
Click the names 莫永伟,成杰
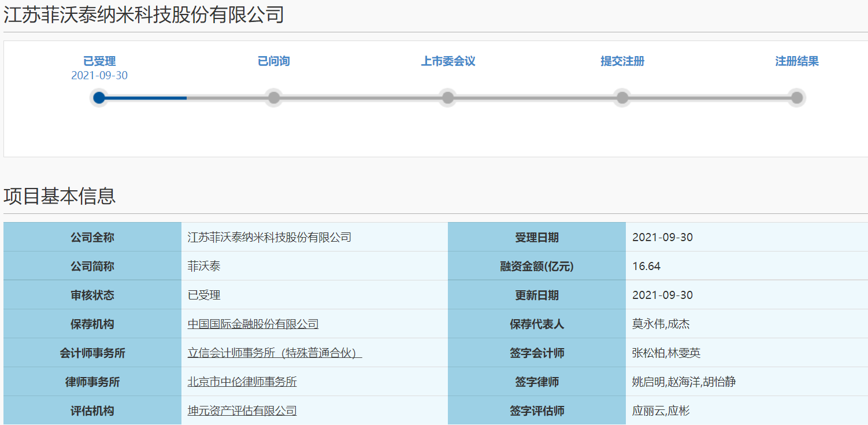point(661,324)
